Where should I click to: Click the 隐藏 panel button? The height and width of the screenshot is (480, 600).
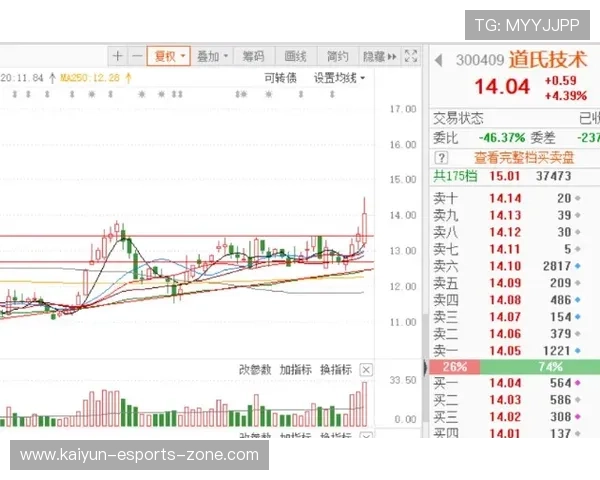click(x=380, y=57)
